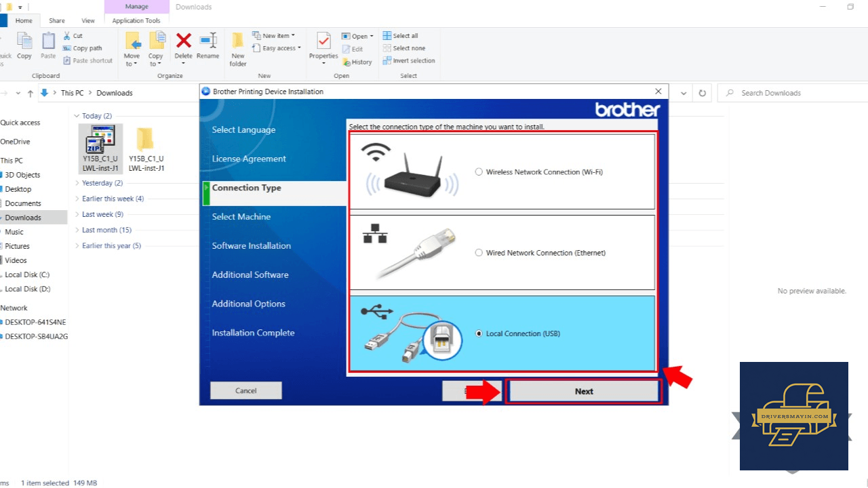Click the USB cable illustration

(411, 333)
